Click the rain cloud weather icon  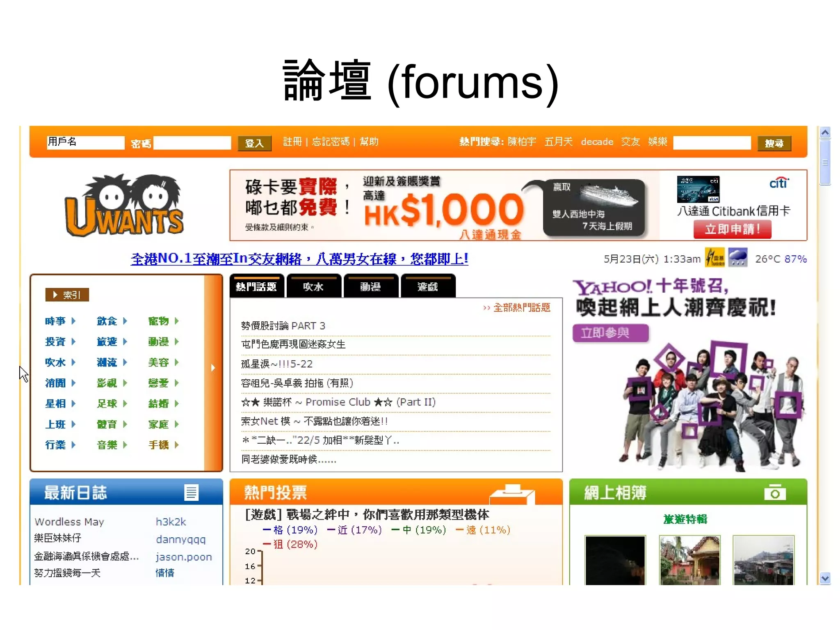[738, 258]
